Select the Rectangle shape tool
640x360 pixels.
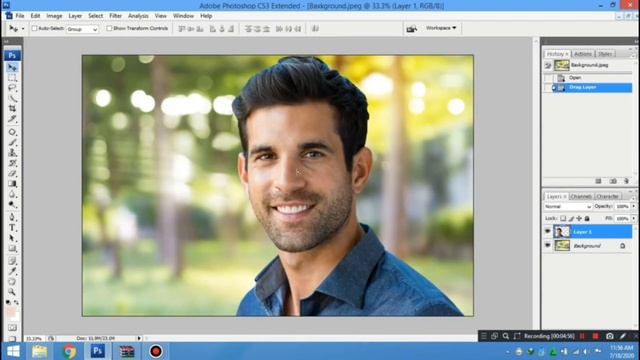point(12,248)
